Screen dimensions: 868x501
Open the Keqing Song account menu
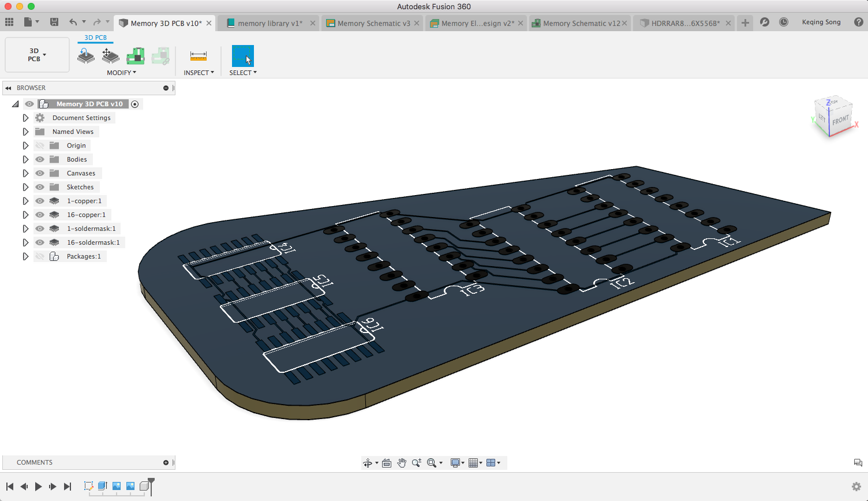click(821, 22)
